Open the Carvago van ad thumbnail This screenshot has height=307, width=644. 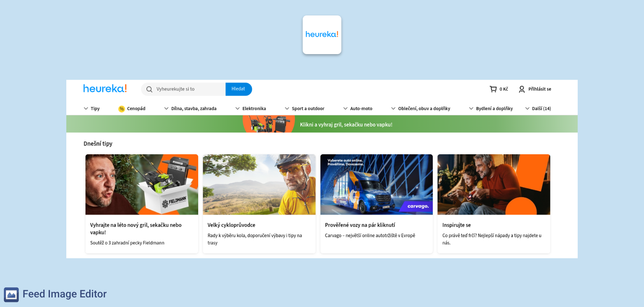point(376,185)
